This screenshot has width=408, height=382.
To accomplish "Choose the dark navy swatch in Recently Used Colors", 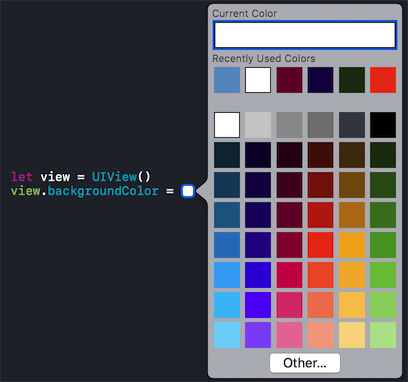I will (320, 80).
